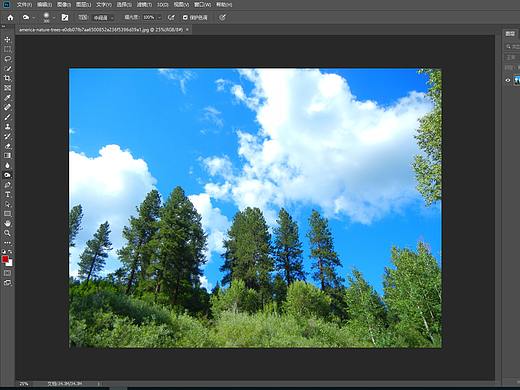Viewport: 520px width, 390px height.
Task: Click the Photoshop app logo icon
Action: 6,5
